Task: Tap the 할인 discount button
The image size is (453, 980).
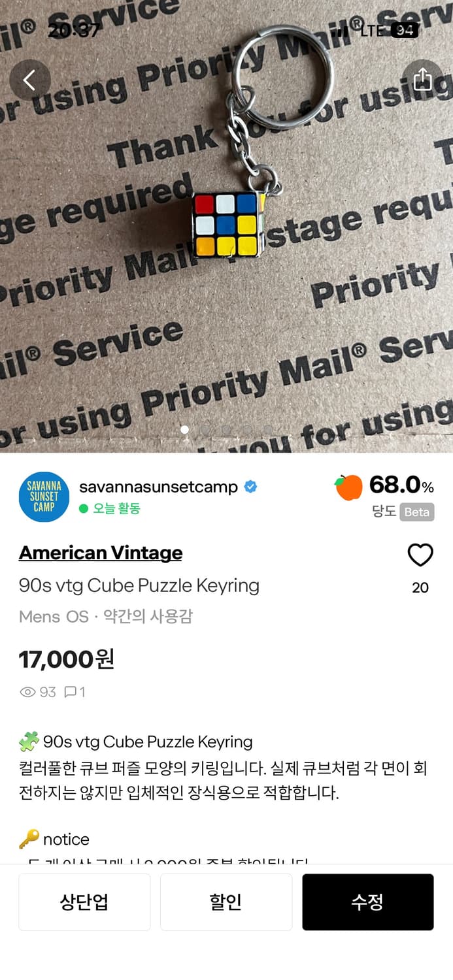Action: click(x=226, y=902)
